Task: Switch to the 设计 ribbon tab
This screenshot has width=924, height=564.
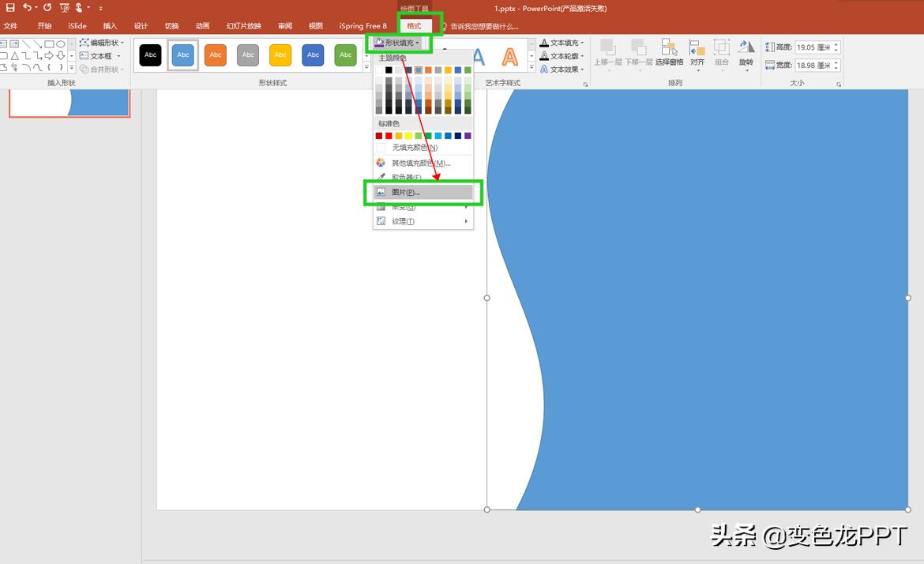Action: click(x=141, y=26)
